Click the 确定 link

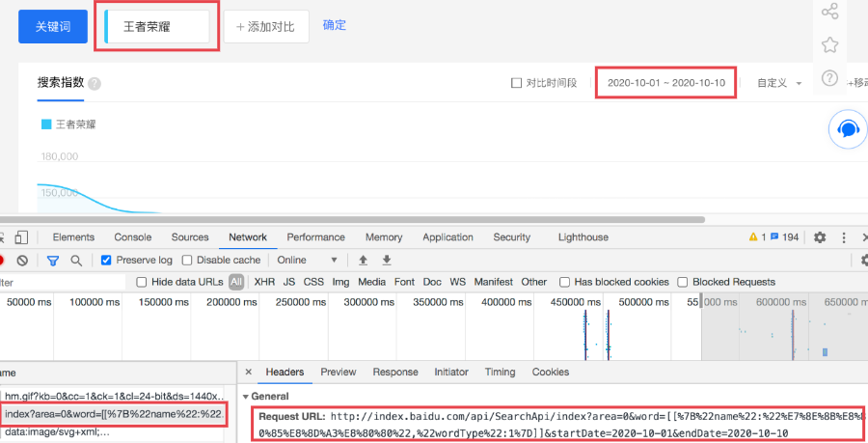pyautogui.click(x=335, y=25)
